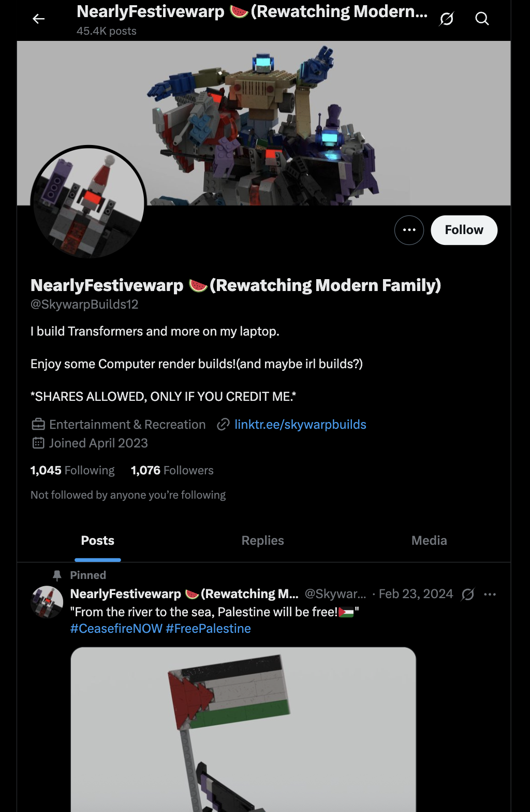530x812 pixels.
Task: Switch to the Replies tab
Action: [x=262, y=541]
